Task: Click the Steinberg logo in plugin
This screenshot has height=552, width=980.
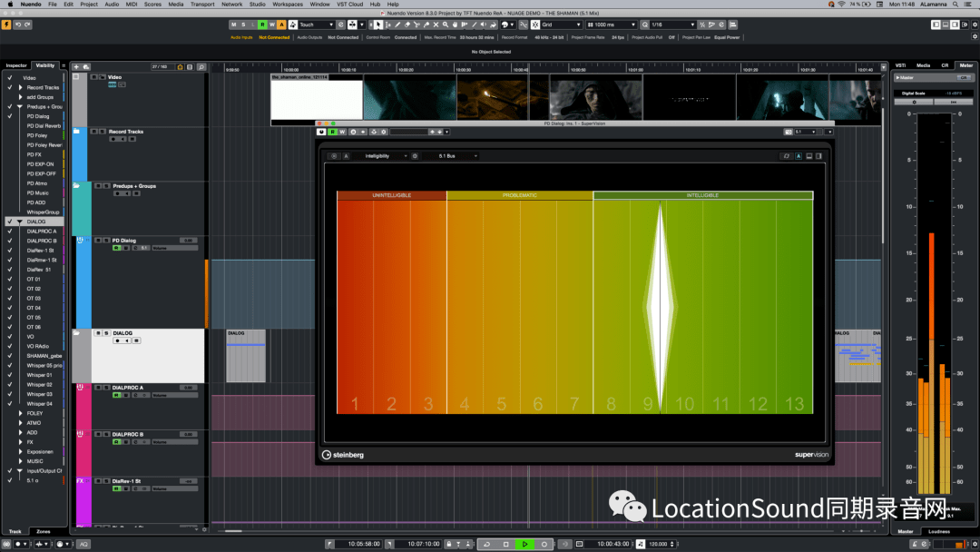Action: tap(342, 455)
